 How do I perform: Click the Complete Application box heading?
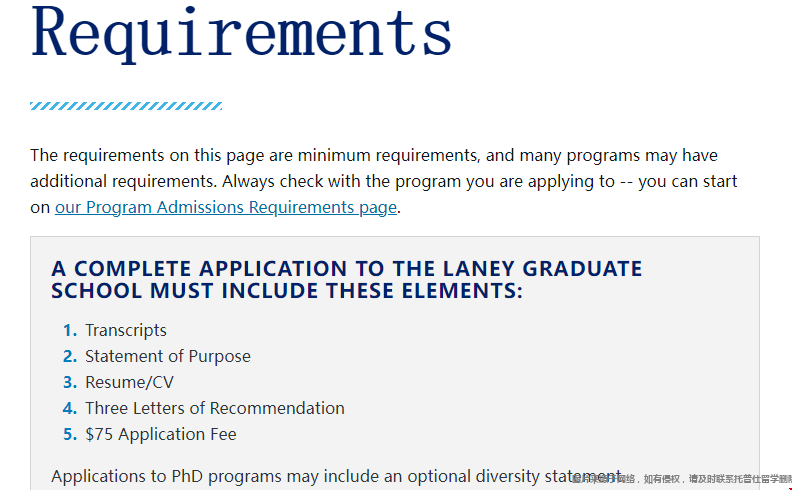346,279
